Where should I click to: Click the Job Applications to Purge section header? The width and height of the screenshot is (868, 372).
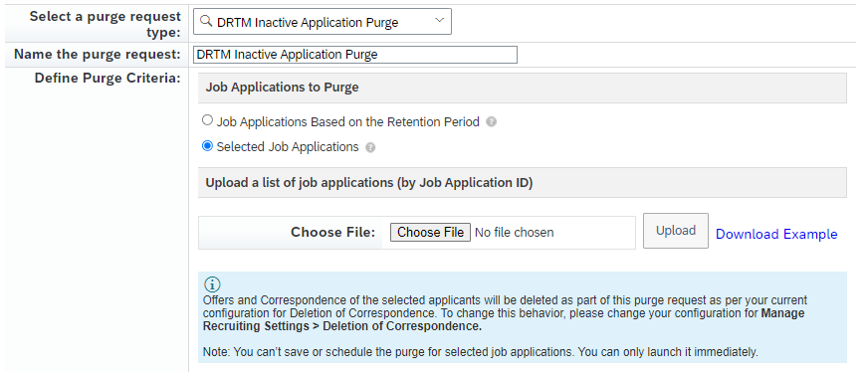tap(522, 88)
